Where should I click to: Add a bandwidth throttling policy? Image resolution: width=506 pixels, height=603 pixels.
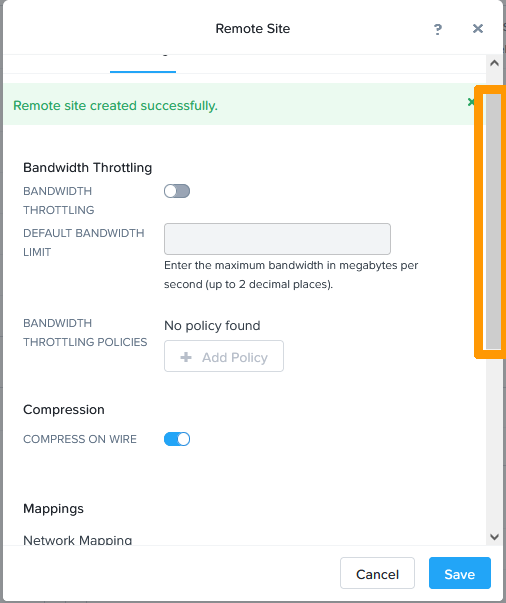coord(224,356)
